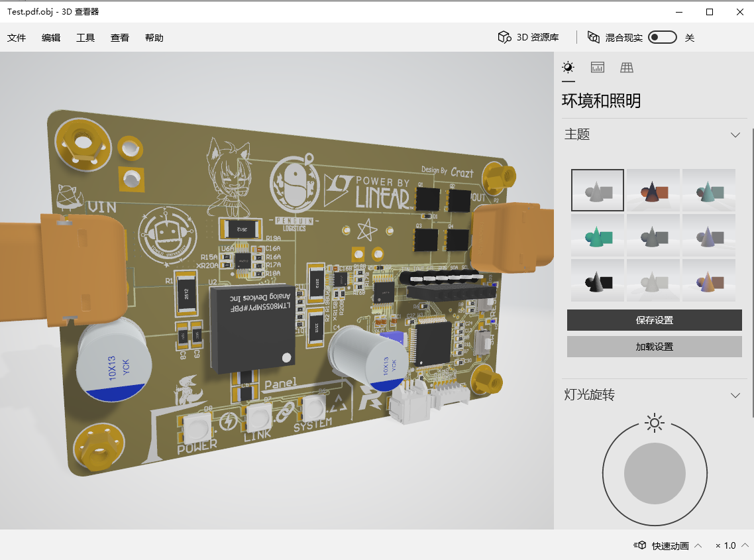754x560 pixels.
Task: Click the 关 label beside the switch
Action: click(690, 38)
